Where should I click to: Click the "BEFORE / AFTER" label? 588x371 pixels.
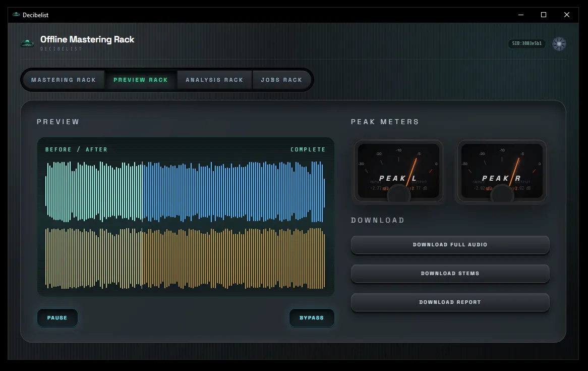click(77, 149)
